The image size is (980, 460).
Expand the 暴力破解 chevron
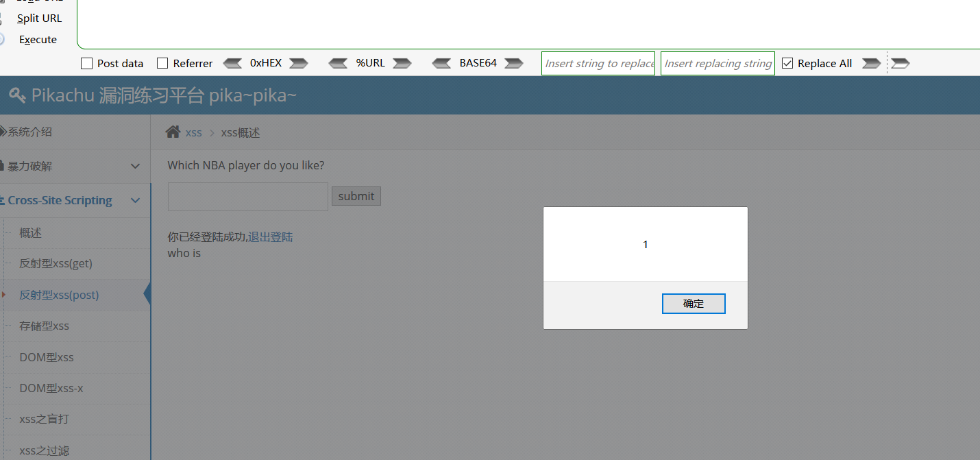point(135,166)
